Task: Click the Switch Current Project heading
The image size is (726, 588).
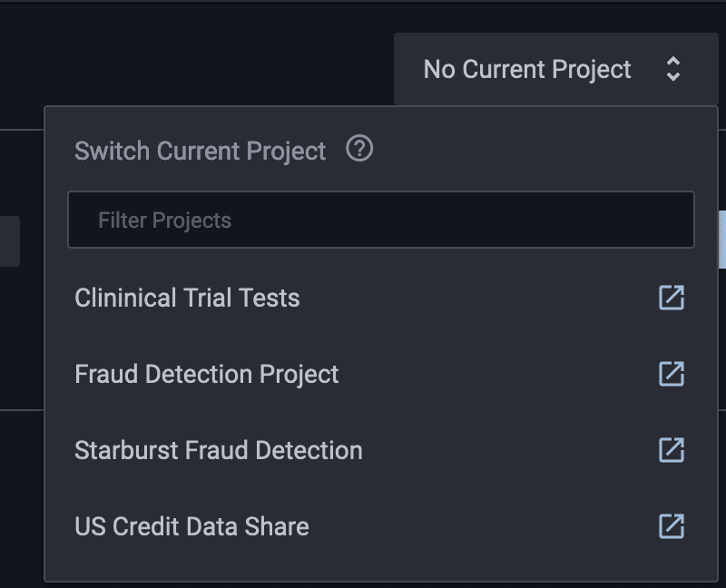Action: (x=200, y=151)
